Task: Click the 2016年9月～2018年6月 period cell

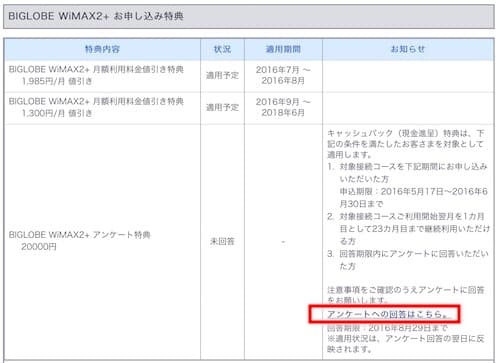Action: [x=283, y=107]
